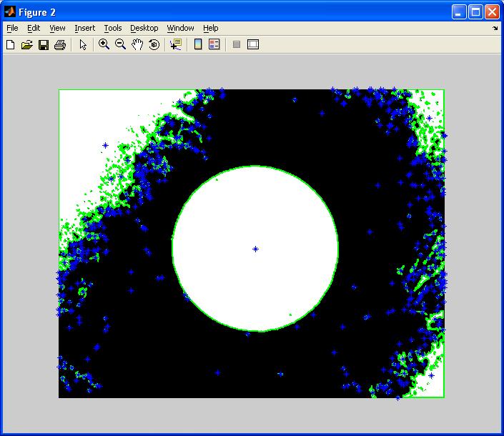Image resolution: width=504 pixels, height=436 pixels.
Task: Print the figure using the printer icon
Action: point(60,44)
